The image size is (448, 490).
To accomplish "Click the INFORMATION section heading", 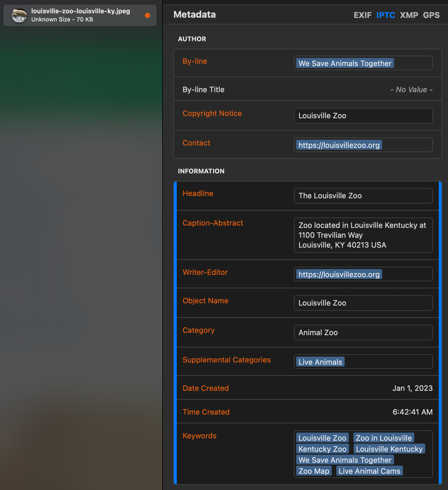I will click(x=201, y=171).
